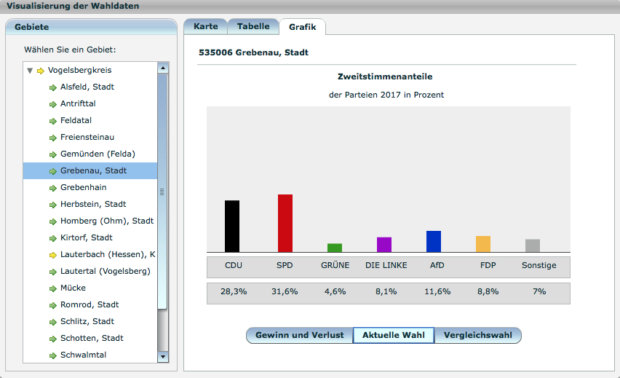This screenshot has width=620, height=378.
Task: Open the Tabelle tab
Action: pos(253,26)
